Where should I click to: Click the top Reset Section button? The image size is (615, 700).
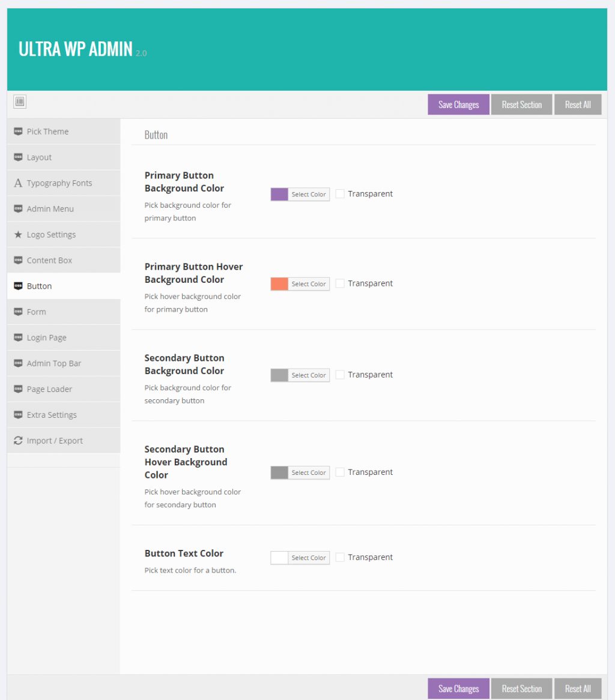[x=521, y=104]
